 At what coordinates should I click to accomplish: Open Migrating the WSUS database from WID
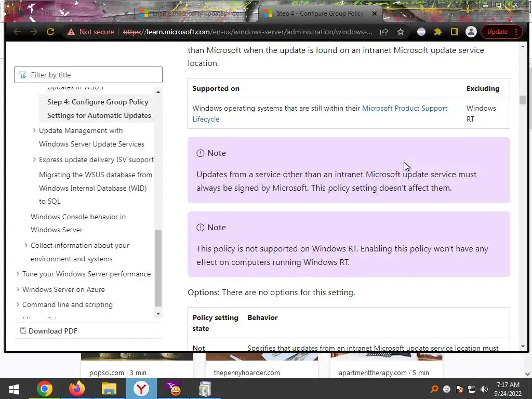click(x=96, y=188)
